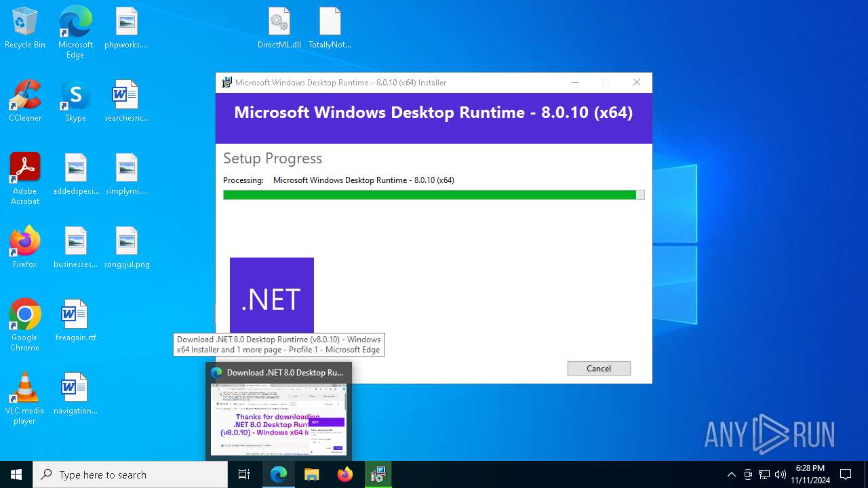Screen dimensions: 868x488
Task: Click Microsoft Edge taskbar icon
Action: coord(279,474)
